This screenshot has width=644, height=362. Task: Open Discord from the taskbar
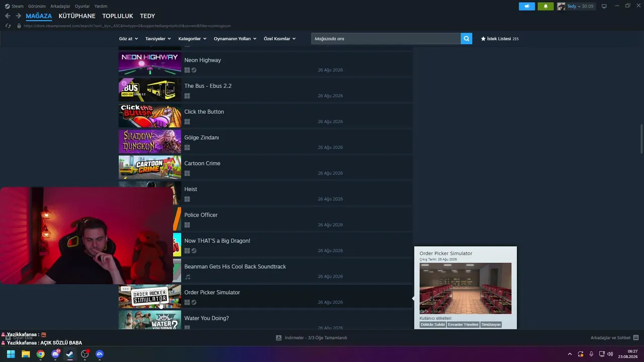pos(55,354)
